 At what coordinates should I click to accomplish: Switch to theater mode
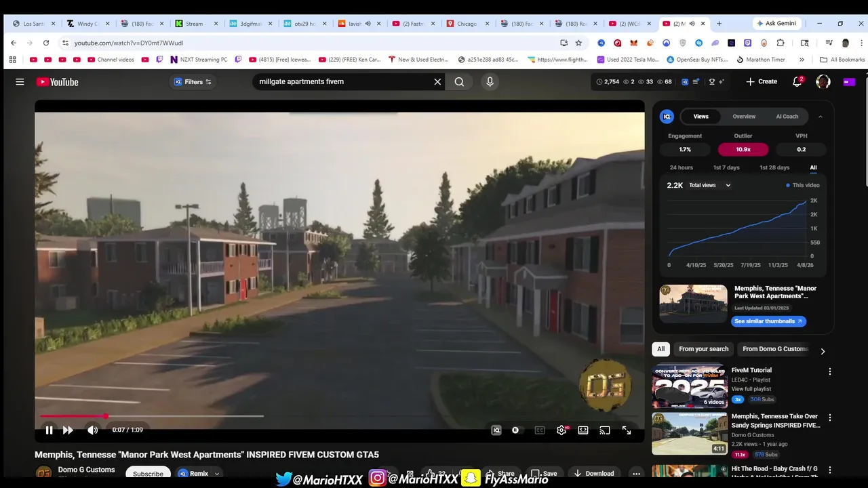(583, 430)
